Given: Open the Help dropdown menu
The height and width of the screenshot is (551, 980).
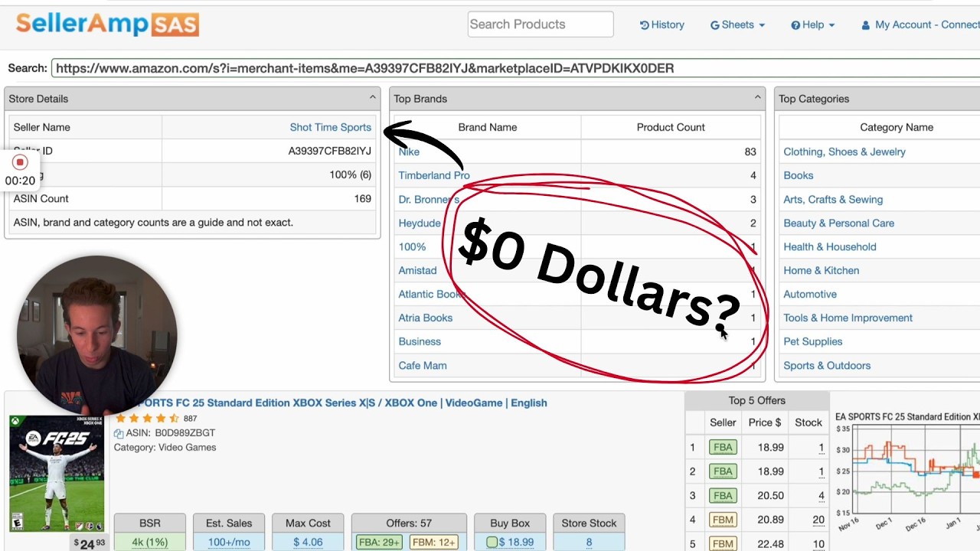Looking at the screenshot, I should (812, 24).
